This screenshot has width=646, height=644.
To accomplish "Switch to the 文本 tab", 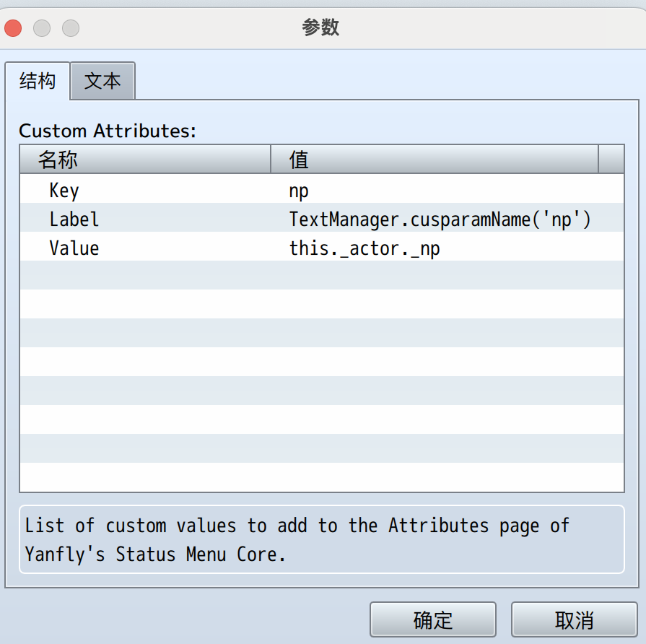I will pos(102,81).
